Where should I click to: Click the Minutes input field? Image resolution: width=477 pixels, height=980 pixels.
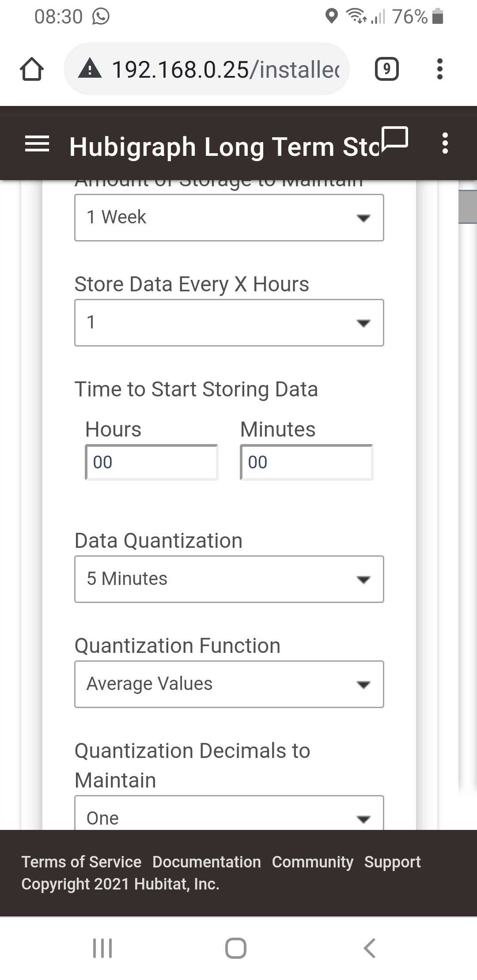307,462
